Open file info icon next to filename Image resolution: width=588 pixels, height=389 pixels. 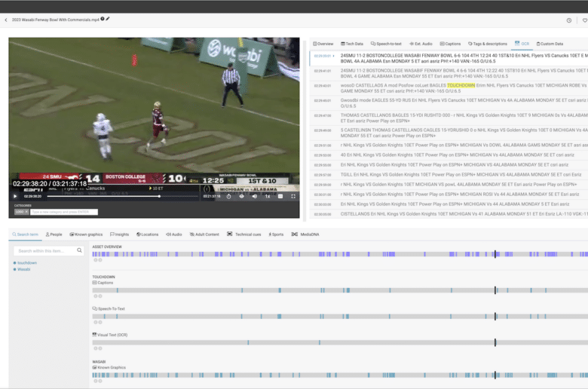tap(103, 19)
